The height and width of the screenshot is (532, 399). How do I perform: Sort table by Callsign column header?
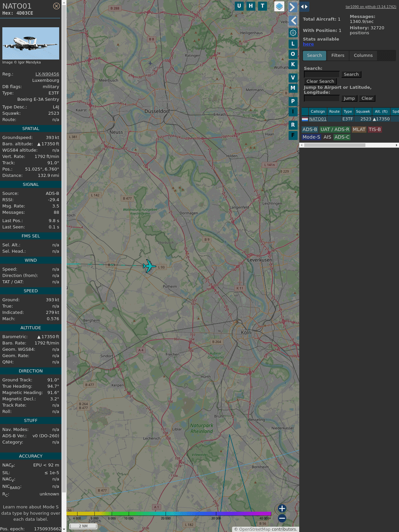coord(318,111)
